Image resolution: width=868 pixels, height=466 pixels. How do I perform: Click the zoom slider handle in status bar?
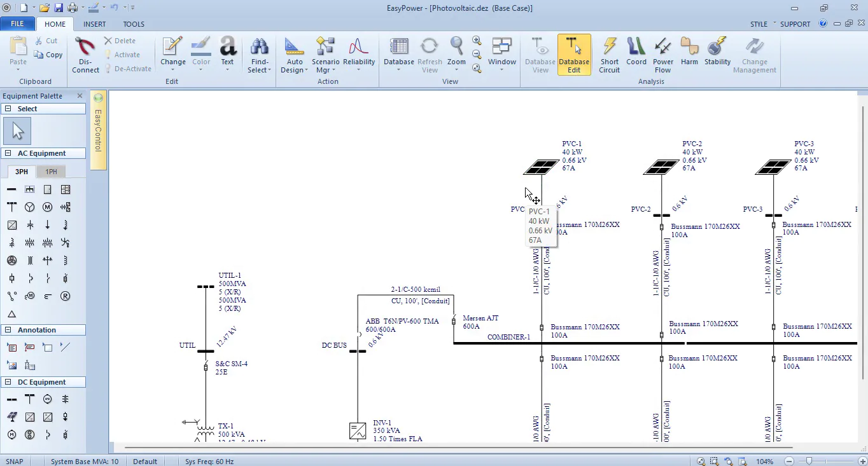coord(809,462)
